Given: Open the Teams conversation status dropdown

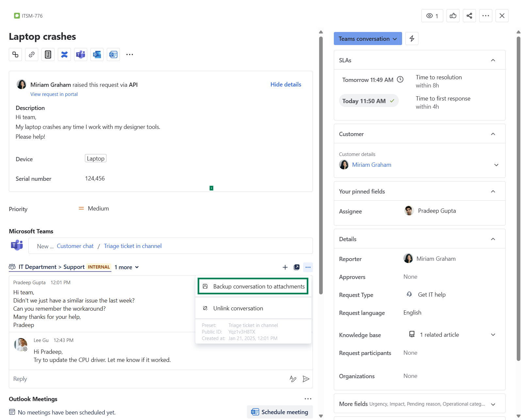Looking at the screenshot, I should (367, 39).
